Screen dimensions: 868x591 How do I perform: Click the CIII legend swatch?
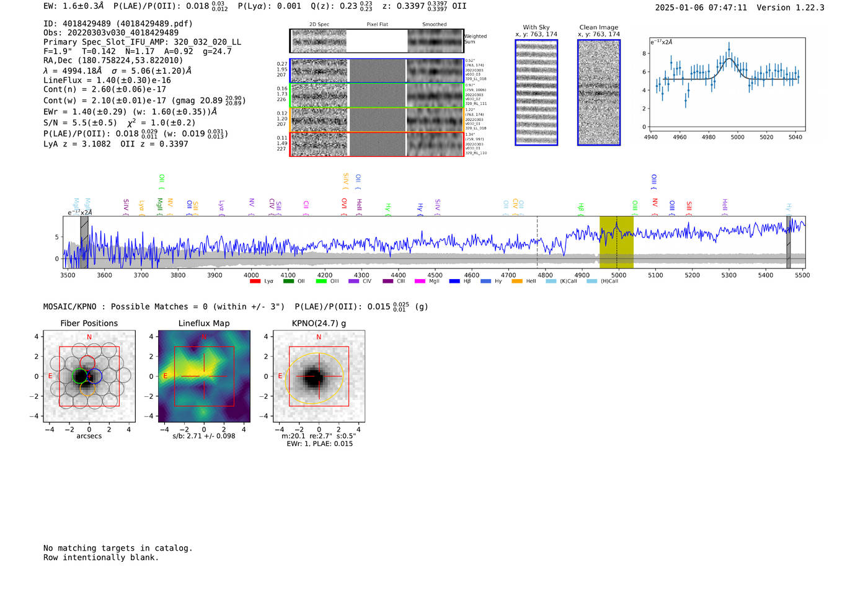click(387, 281)
